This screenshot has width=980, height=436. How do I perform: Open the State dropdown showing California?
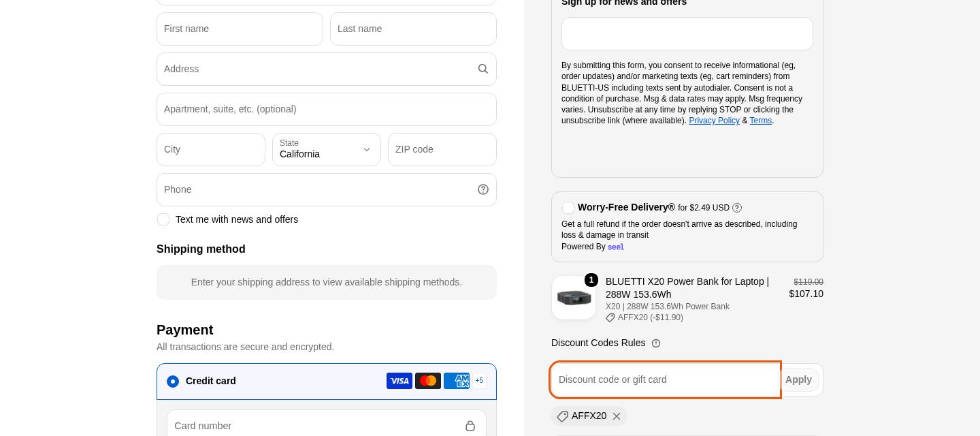(x=327, y=149)
